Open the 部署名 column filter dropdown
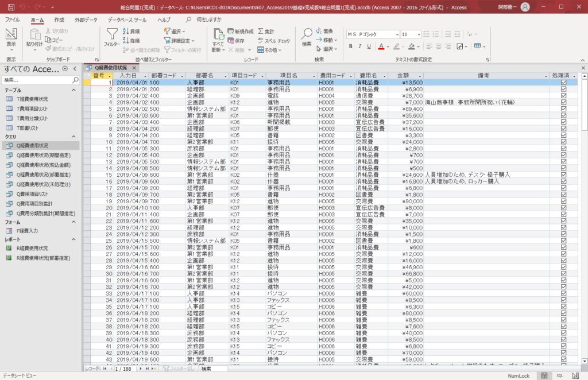This screenshot has height=380, width=588. (x=224, y=76)
